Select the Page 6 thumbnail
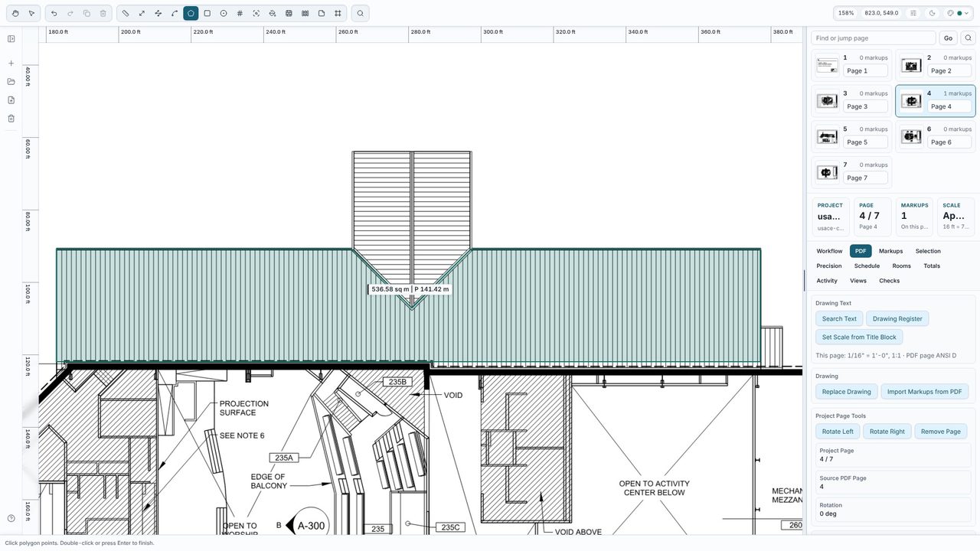 point(911,136)
